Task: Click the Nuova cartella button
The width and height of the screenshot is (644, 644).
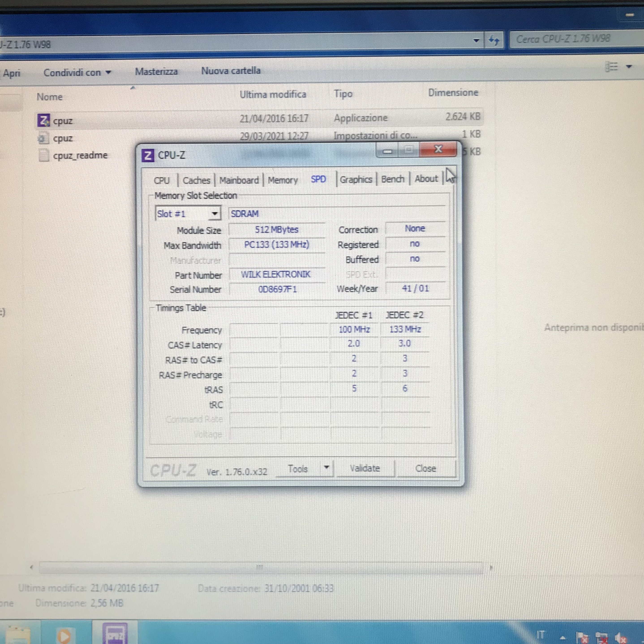Action: pos(231,71)
